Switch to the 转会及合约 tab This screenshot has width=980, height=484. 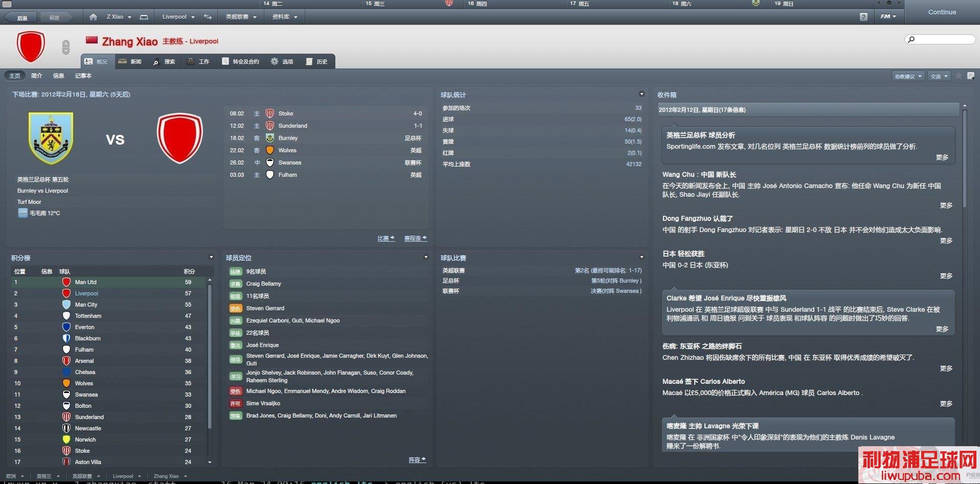241,61
